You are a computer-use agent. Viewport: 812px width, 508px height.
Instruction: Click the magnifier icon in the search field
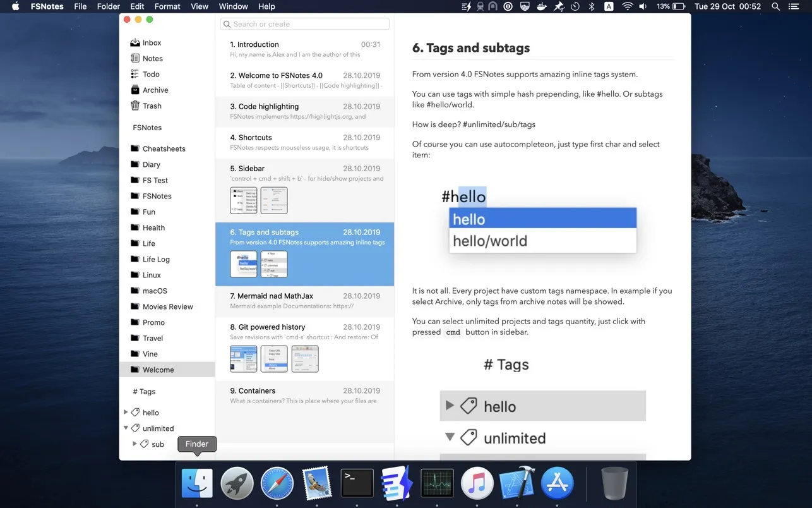[x=227, y=23]
